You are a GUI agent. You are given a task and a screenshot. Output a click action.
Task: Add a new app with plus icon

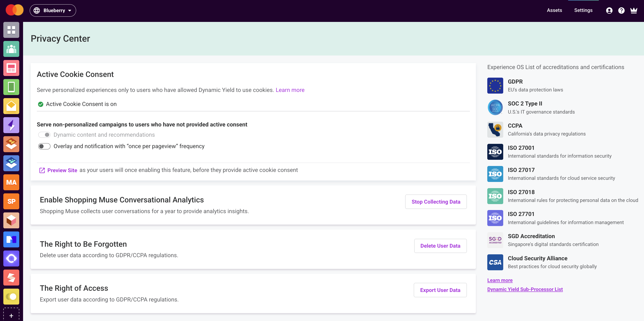tap(11, 315)
